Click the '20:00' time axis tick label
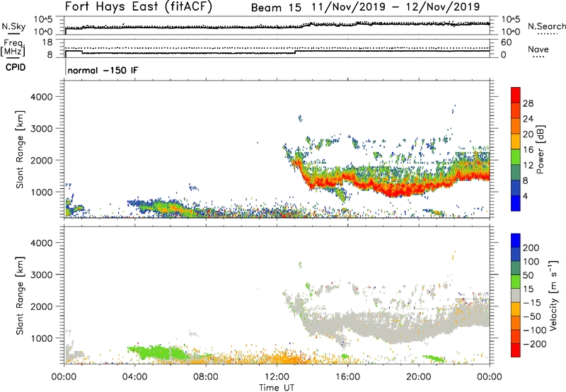The width and height of the screenshot is (566, 392). coord(418,377)
